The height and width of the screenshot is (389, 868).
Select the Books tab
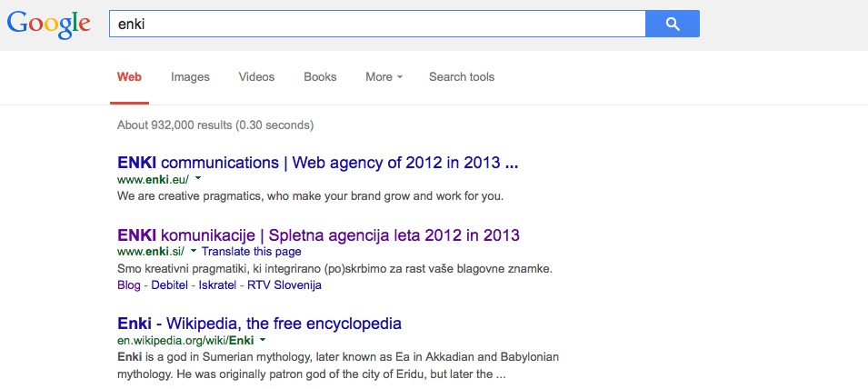pos(320,77)
